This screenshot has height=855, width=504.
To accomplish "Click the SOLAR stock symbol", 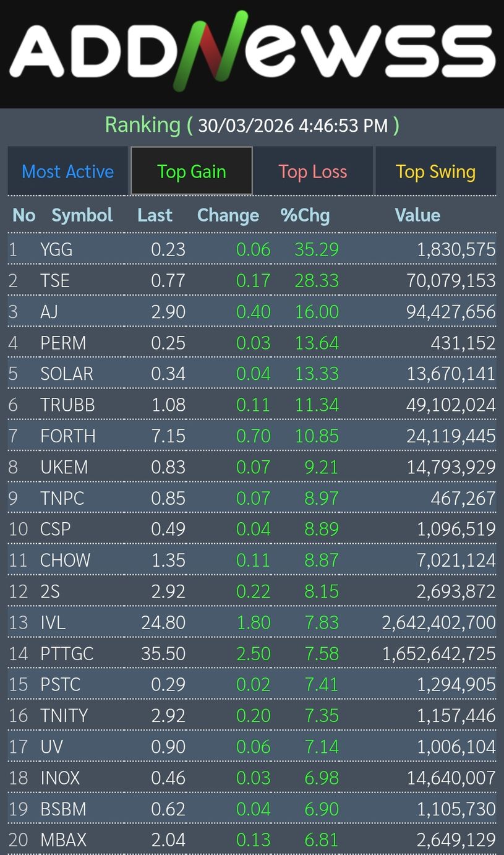I will (67, 374).
